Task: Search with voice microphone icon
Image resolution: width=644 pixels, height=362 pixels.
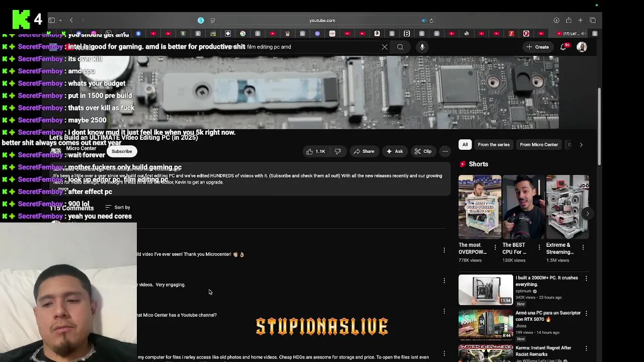Action: click(x=422, y=47)
